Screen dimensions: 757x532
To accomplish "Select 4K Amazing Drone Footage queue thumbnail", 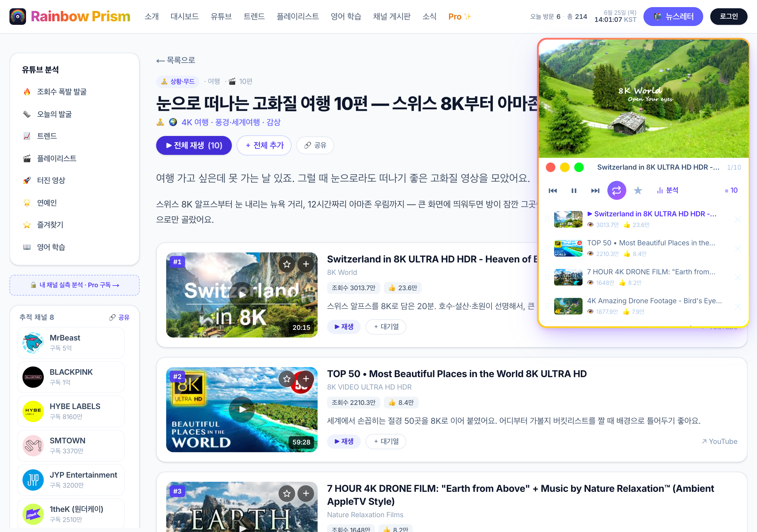I will click(x=568, y=306).
